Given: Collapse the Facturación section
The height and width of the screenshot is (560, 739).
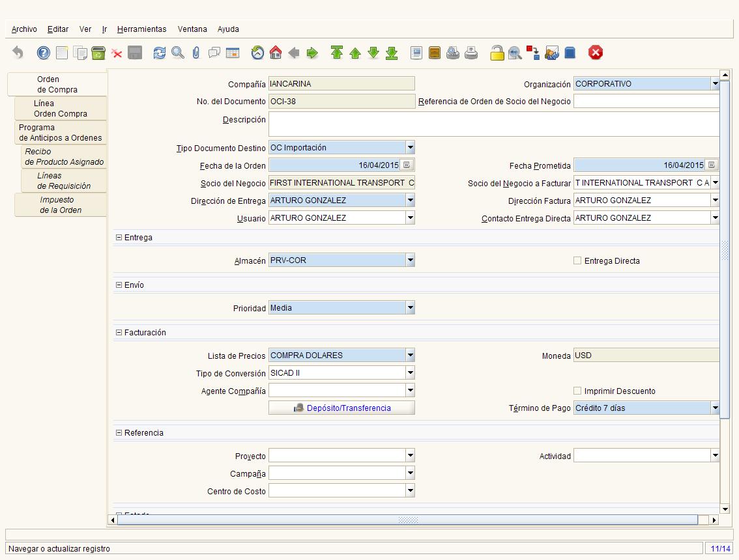Looking at the screenshot, I should coord(119,333).
